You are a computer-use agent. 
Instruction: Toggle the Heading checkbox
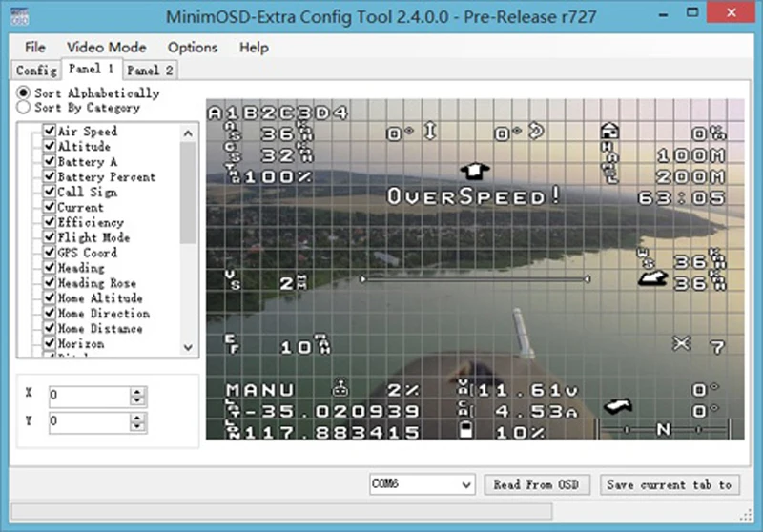[x=50, y=267]
